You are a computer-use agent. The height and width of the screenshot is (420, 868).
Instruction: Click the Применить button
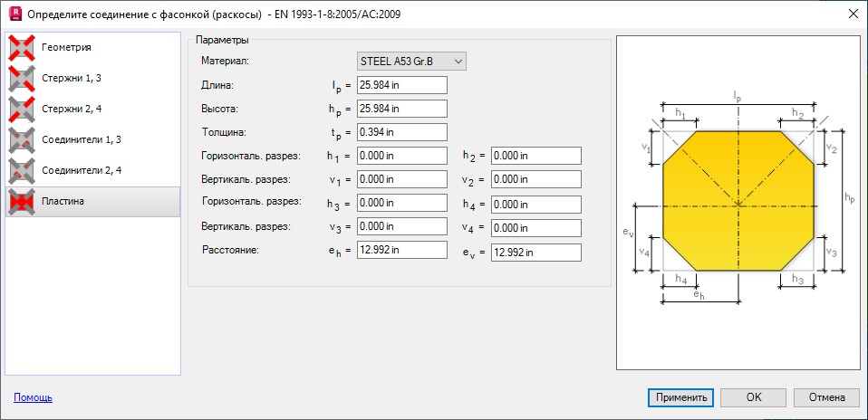pyautogui.click(x=680, y=397)
